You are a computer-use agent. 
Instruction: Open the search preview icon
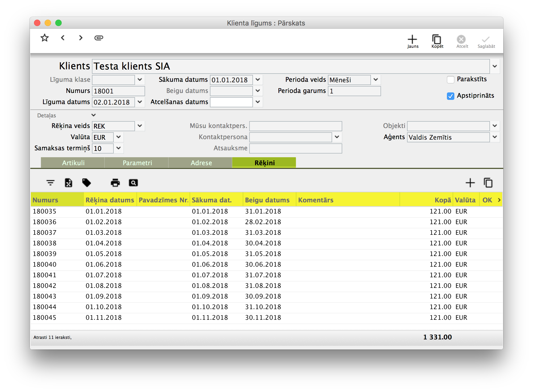click(x=133, y=183)
